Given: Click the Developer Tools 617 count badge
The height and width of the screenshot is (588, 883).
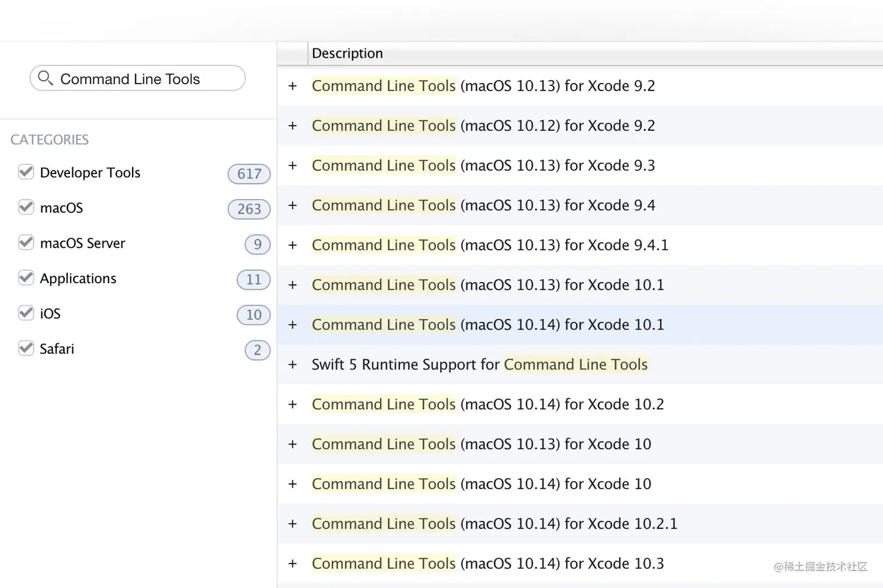Looking at the screenshot, I should pyautogui.click(x=249, y=173).
